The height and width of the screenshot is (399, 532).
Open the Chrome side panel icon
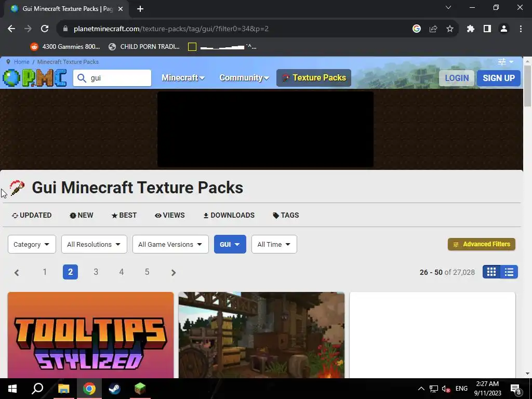[x=487, y=29]
